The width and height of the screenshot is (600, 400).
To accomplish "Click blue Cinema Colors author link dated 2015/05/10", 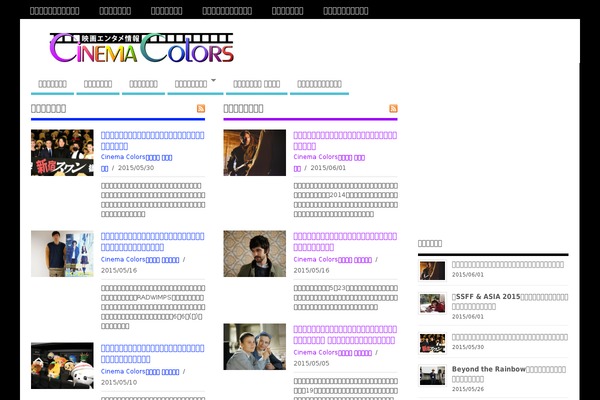I will point(140,372).
